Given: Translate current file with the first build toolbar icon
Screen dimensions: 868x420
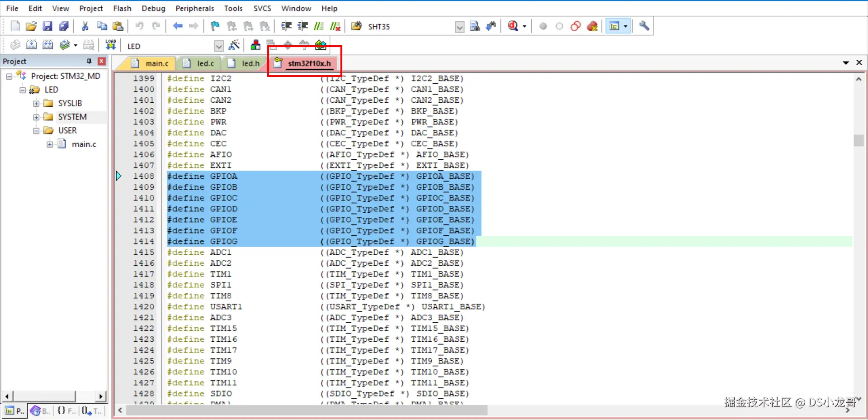Looking at the screenshot, I should point(15,45).
